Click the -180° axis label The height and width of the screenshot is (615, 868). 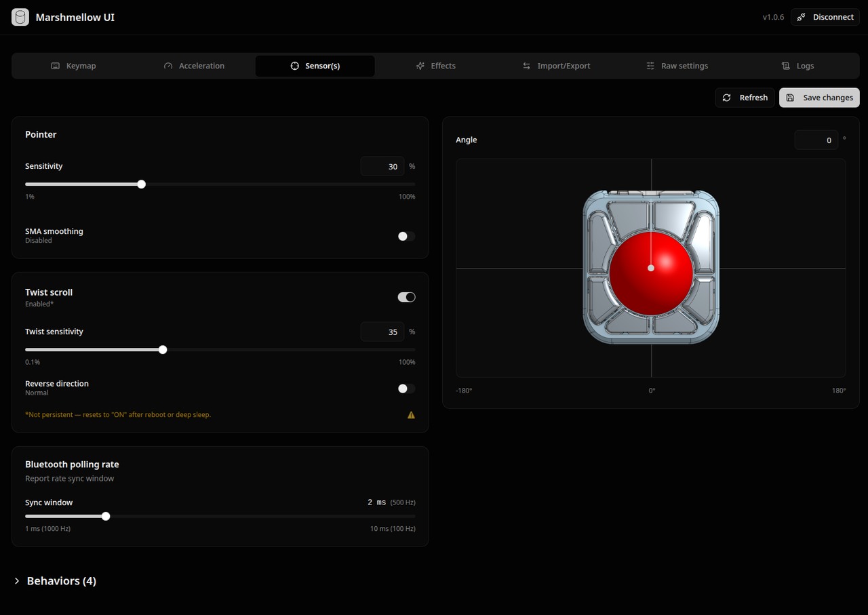pyautogui.click(x=464, y=391)
